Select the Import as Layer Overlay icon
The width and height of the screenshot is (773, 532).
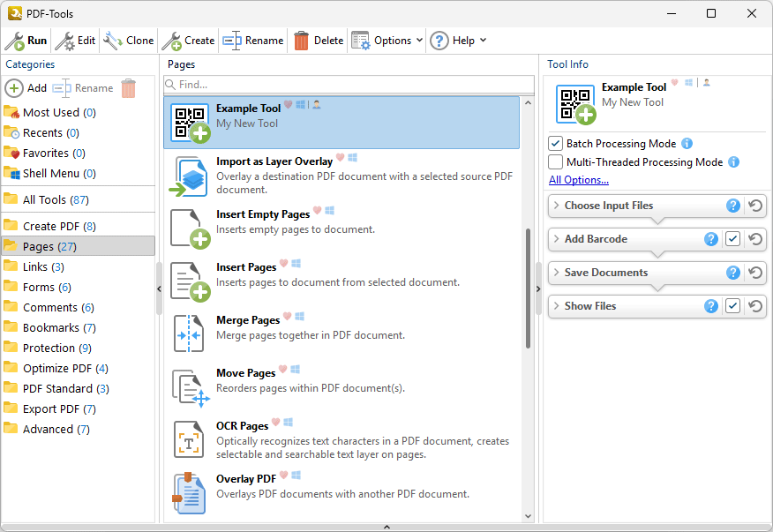click(189, 176)
